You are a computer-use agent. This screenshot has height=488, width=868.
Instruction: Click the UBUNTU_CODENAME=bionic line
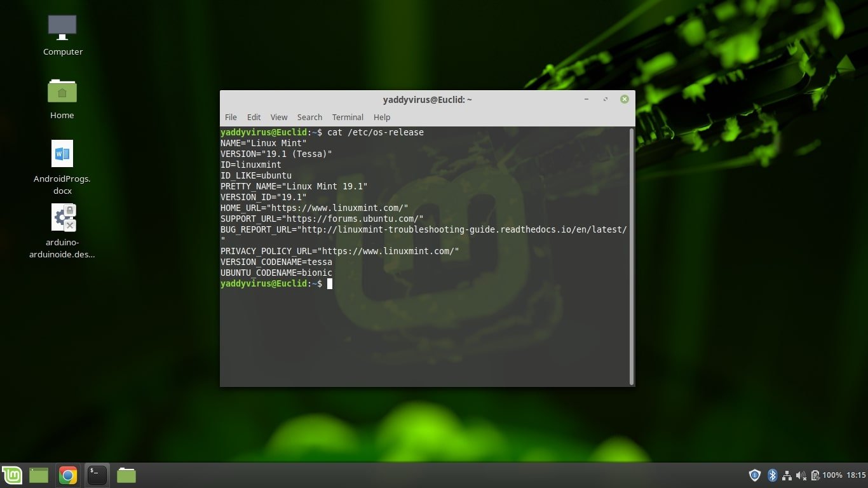(x=276, y=273)
